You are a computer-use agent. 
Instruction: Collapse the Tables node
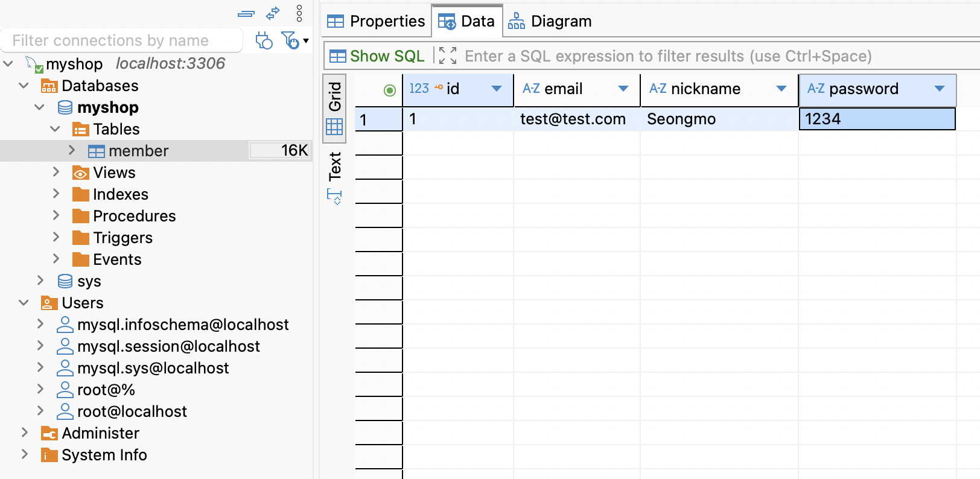(56, 129)
